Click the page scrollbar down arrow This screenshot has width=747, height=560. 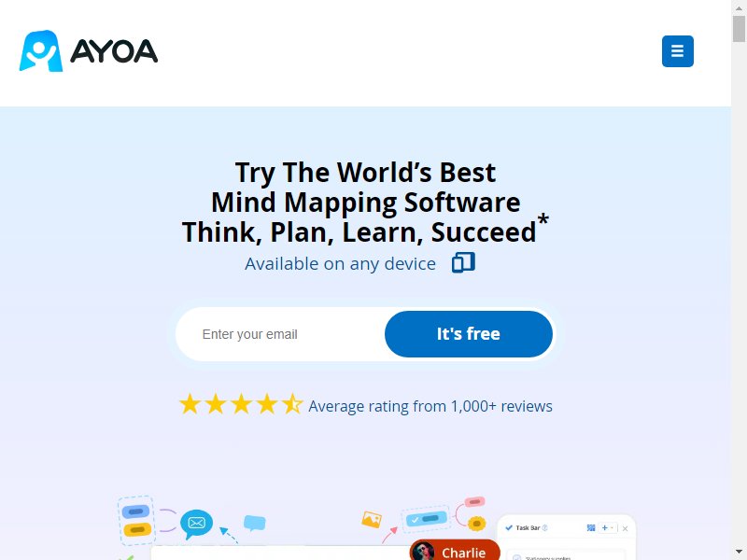click(x=739, y=552)
